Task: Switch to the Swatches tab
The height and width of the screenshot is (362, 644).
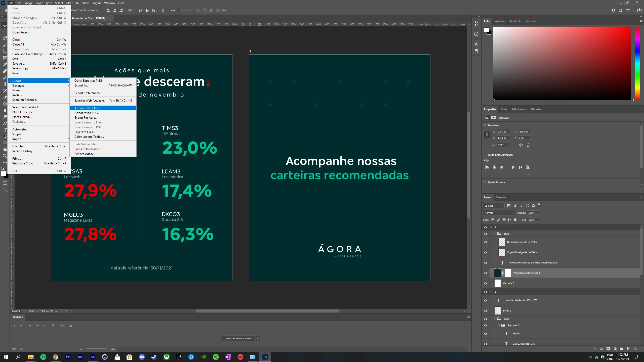Action: tap(500, 21)
